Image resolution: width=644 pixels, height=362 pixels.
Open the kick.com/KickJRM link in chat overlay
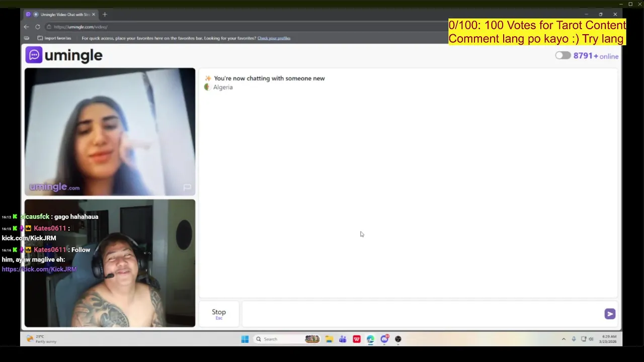coord(39,269)
